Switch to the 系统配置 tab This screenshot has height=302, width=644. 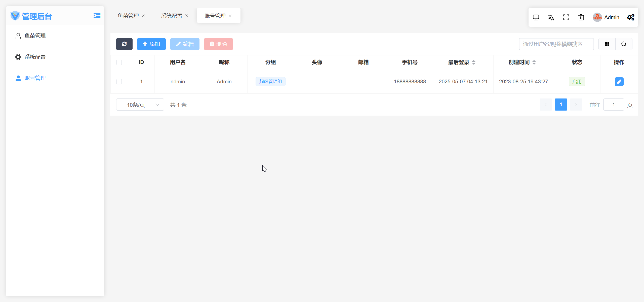[172, 16]
